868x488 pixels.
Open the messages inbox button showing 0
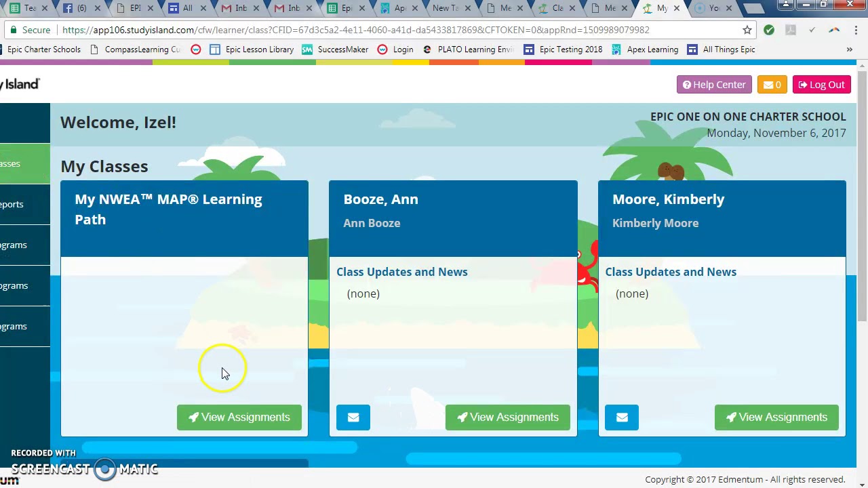[x=772, y=85]
